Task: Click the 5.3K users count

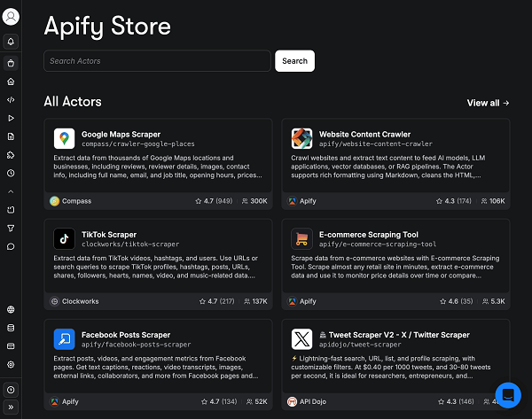Action: tap(494, 301)
